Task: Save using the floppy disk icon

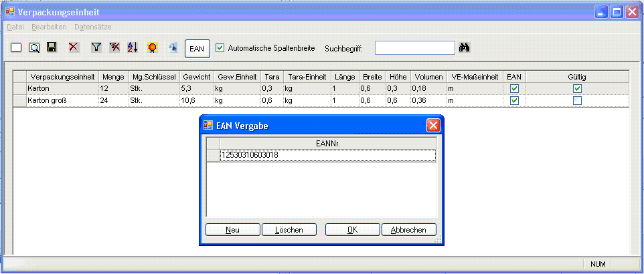Action: tap(52, 47)
